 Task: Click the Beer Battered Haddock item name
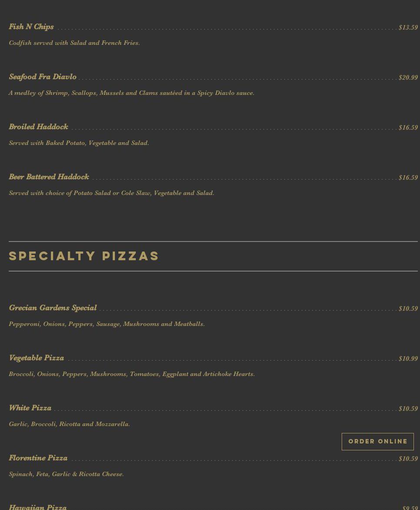[x=49, y=177]
